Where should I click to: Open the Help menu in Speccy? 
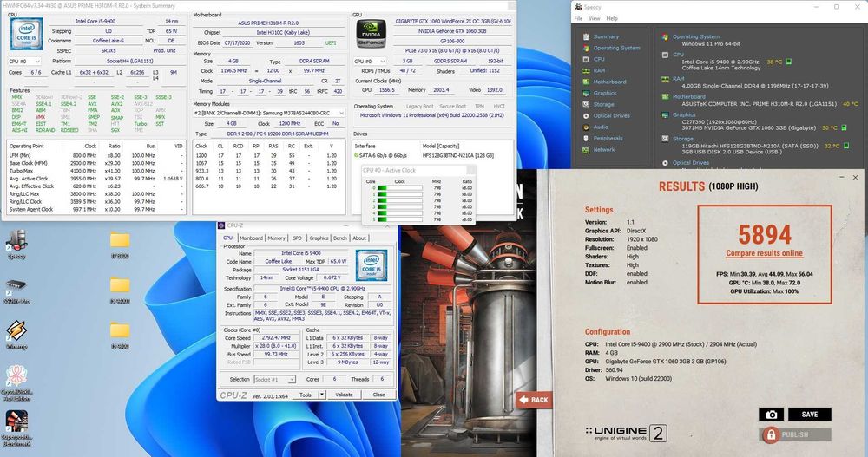612,19
